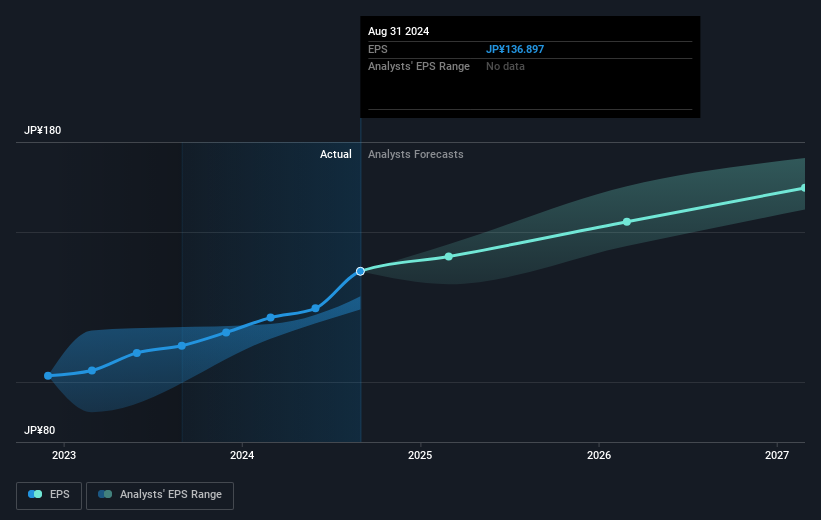The image size is (821, 520).
Task: Click the Aug 31 2024 tooltip date
Action: tap(398, 31)
